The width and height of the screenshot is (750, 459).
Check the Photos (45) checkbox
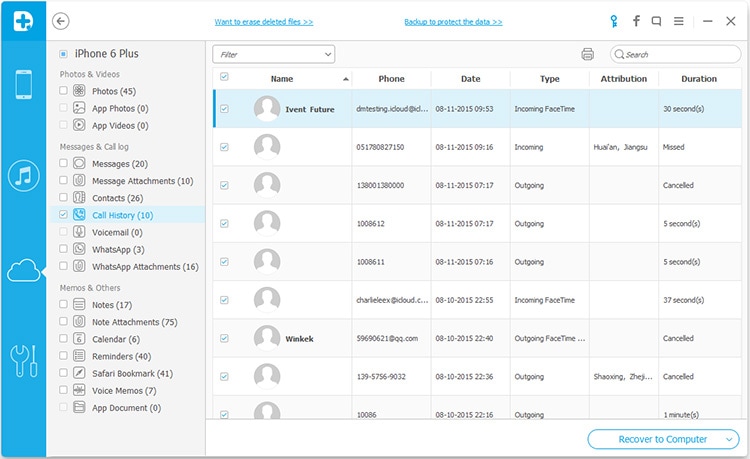[x=63, y=90]
